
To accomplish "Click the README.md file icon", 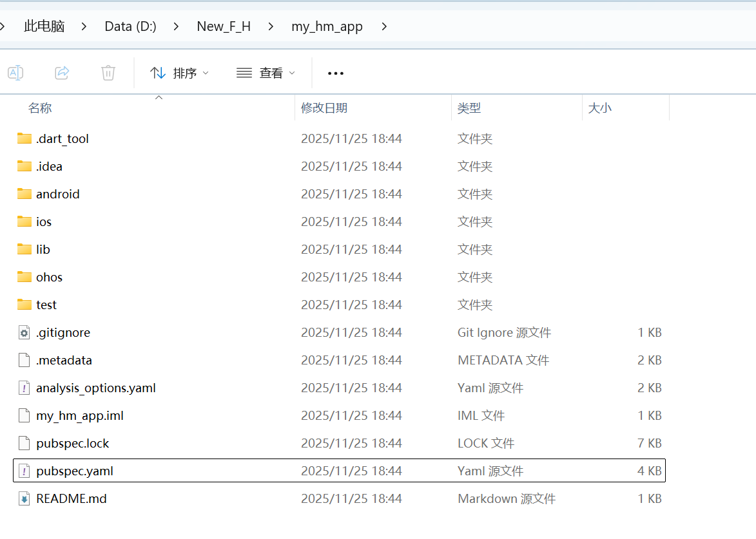I will 24,498.
